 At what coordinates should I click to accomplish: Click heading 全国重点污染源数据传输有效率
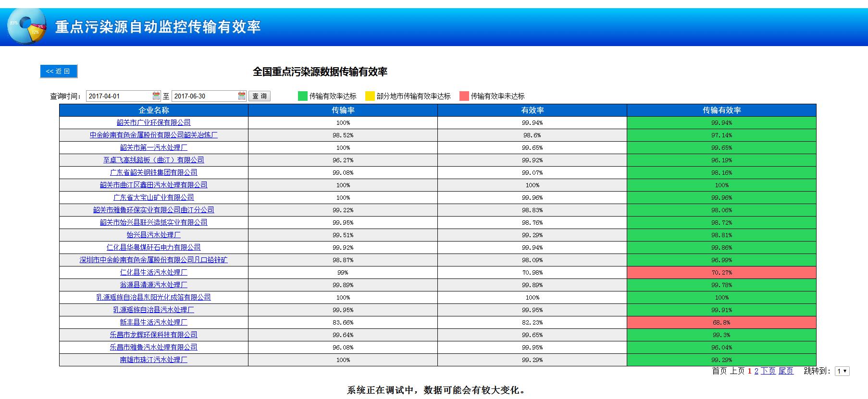(x=320, y=72)
